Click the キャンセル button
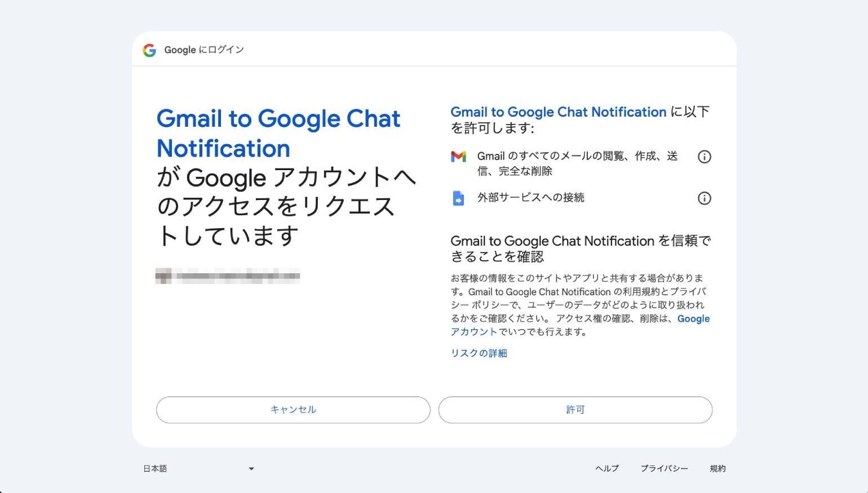 pos(293,410)
